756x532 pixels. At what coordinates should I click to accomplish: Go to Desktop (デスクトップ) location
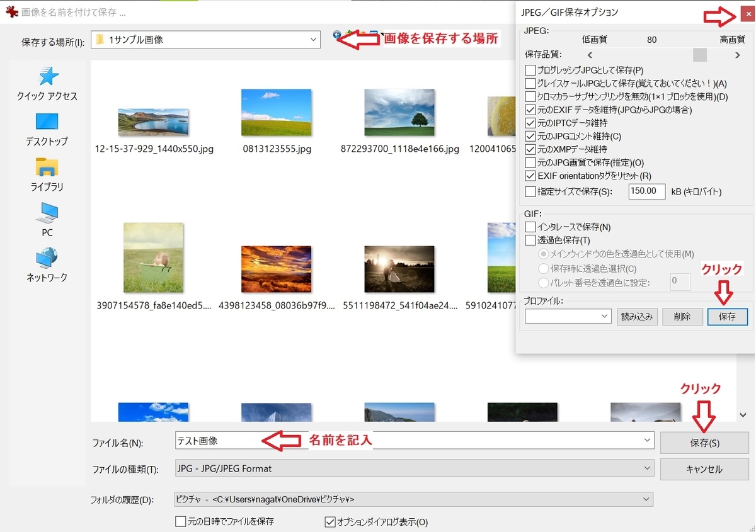[x=47, y=130]
